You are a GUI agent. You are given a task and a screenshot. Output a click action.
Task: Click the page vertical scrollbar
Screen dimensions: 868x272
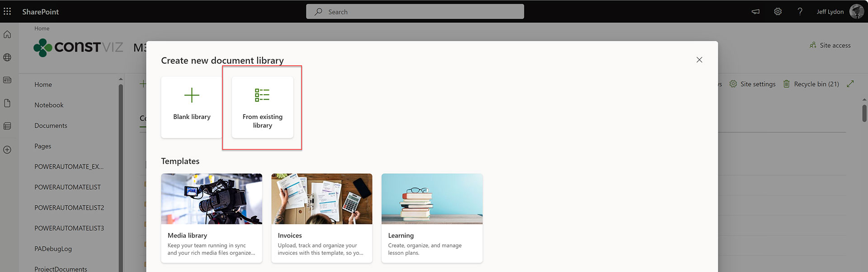864,113
